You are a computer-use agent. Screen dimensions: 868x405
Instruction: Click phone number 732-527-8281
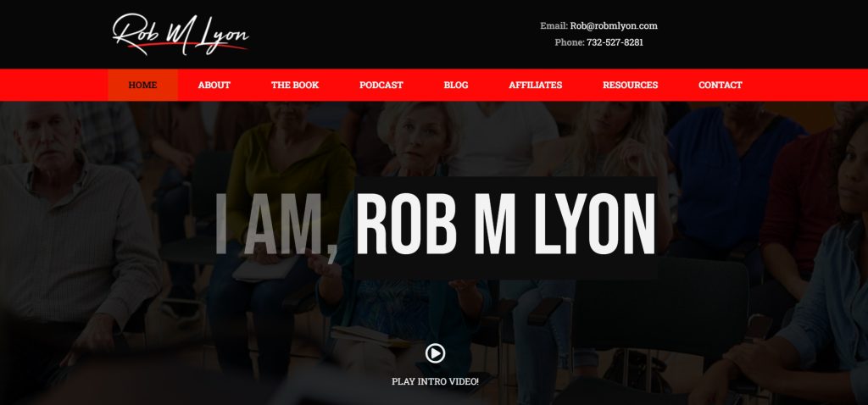click(615, 42)
